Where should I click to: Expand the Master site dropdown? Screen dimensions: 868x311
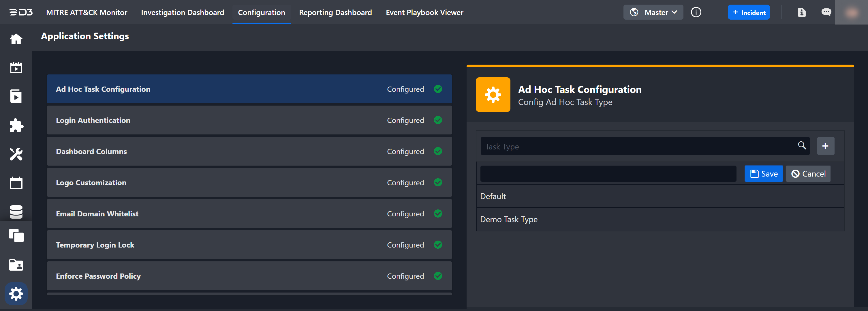point(653,12)
